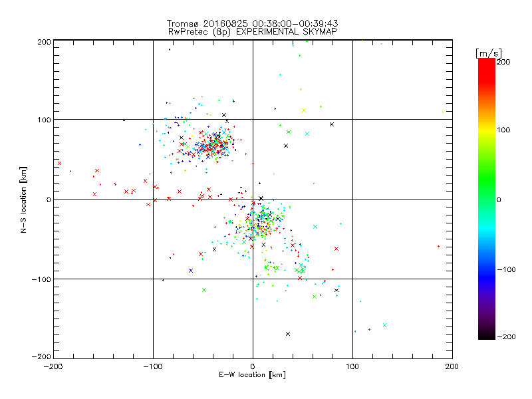Click the colorbar's black bottom region
Screen dimensions: 532x399
click(x=487, y=334)
